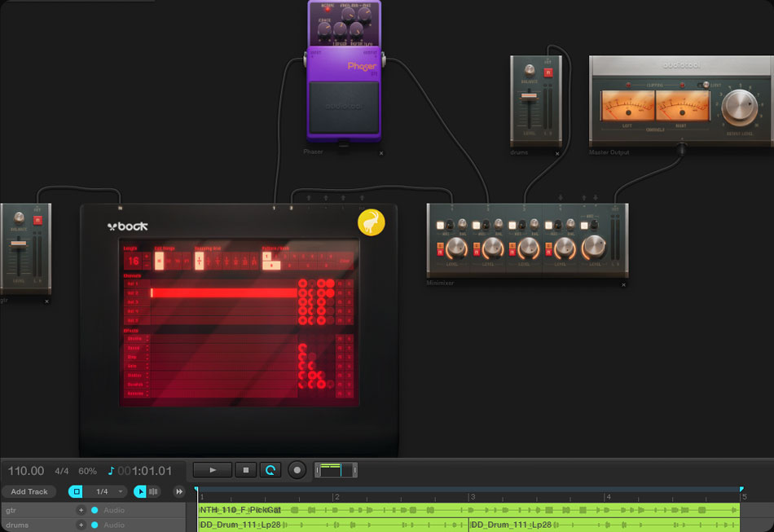Image resolution: width=774 pixels, height=532 pixels.
Task: Toggle the drums track cyan enable dot
Action: [95, 525]
